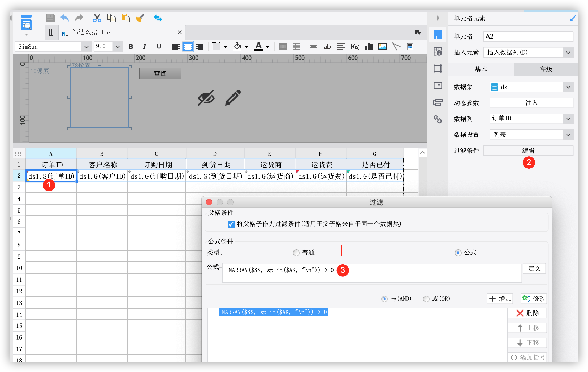Expand the 数据设置 列表 dropdown
This screenshot has width=588, height=372.
568,135
